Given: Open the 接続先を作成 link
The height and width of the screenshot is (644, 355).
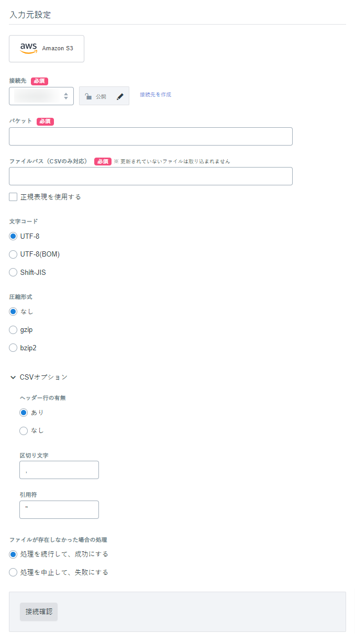Looking at the screenshot, I should [x=156, y=95].
